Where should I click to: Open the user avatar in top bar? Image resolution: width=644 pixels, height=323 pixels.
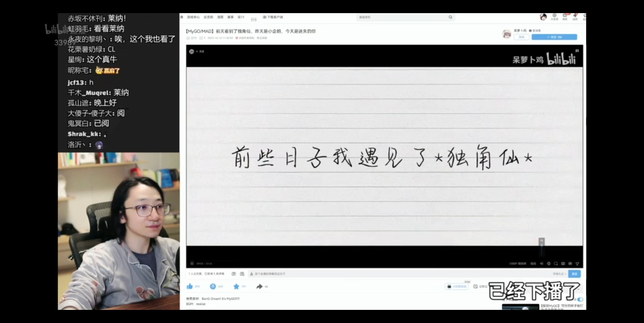(x=543, y=17)
